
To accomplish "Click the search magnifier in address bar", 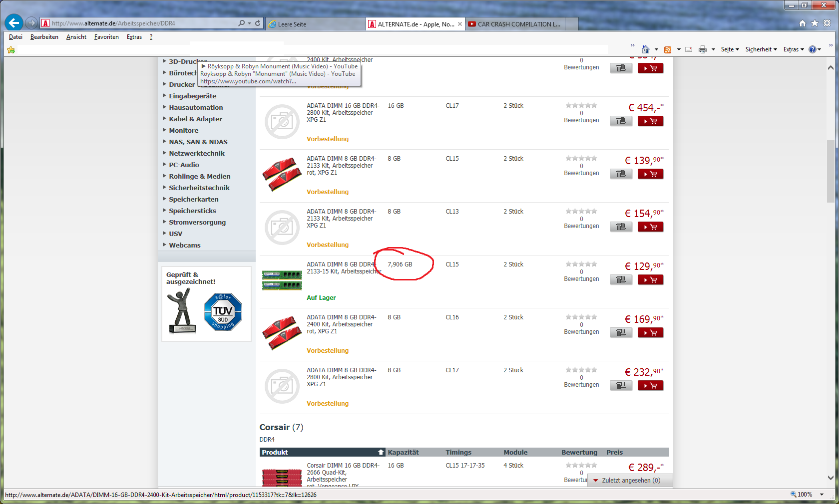I will click(x=242, y=23).
